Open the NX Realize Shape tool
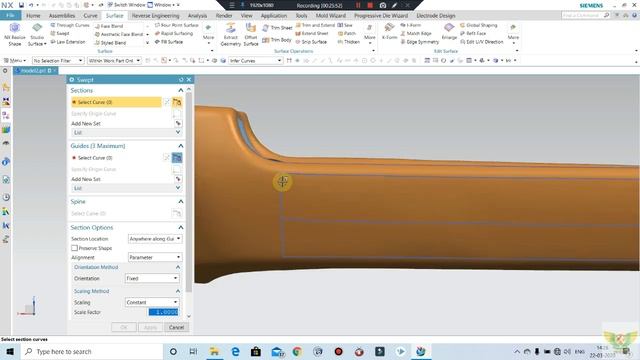Viewport: 640px width, 360px height. tap(15, 34)
